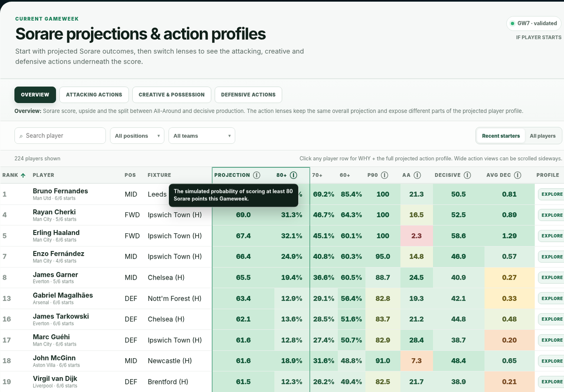564x392 pixels.
Task: Open the DEFENSIVE ACTIONS tab
Action: pos(248,95)
